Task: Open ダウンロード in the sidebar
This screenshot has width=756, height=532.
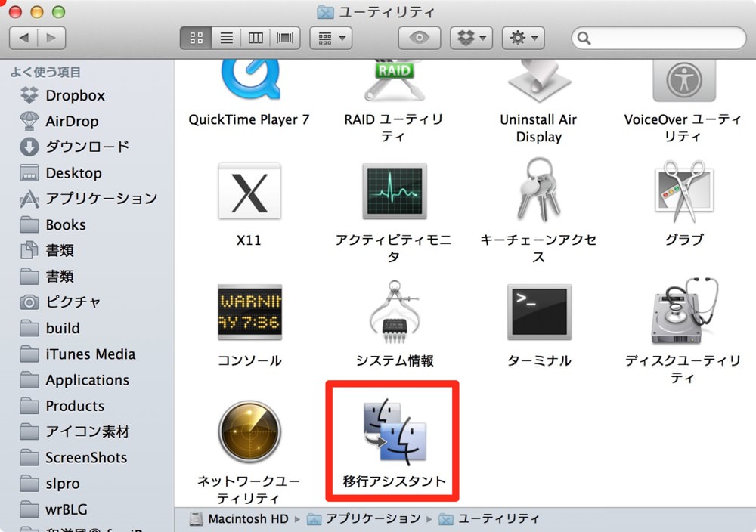Action: click(x=87, y=147)
